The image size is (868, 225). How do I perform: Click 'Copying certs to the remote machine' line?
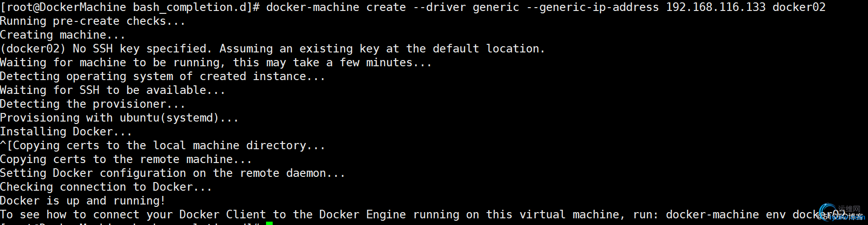126,159
